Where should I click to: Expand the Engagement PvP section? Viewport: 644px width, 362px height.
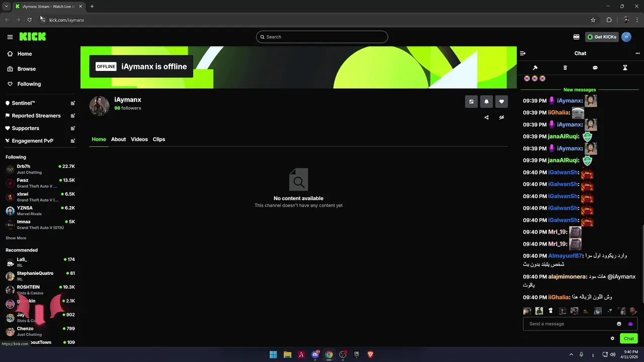(x=40, y=141)
